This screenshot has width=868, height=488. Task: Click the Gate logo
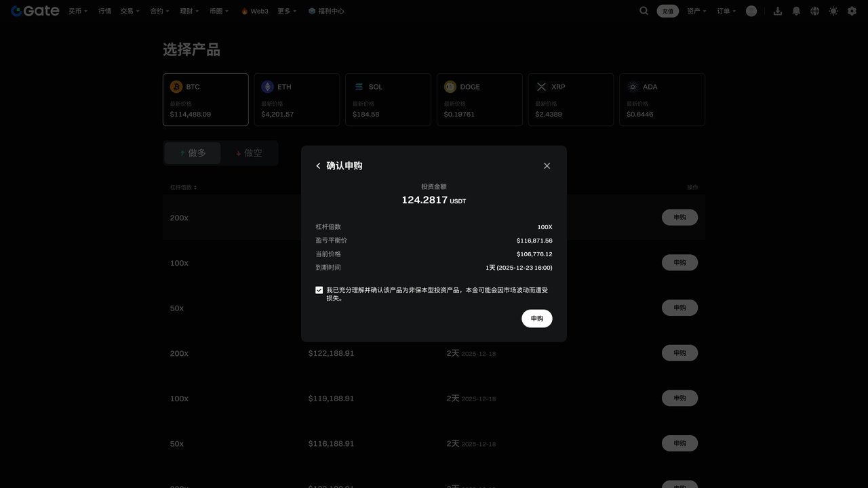coord(35,11)
